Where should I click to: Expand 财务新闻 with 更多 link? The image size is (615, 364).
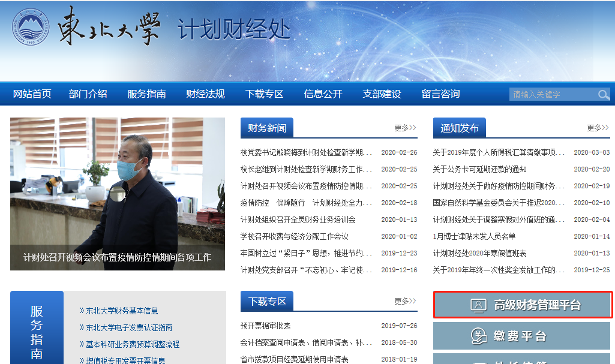405,128
